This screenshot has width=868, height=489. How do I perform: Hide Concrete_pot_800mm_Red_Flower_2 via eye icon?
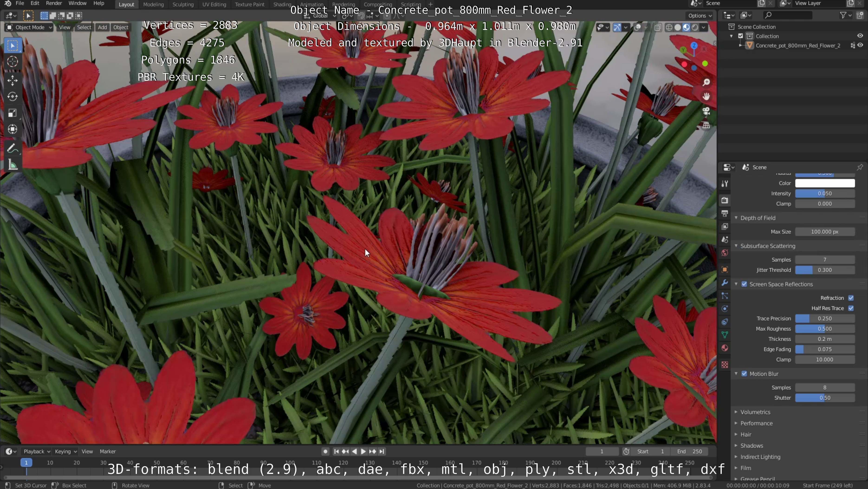860,45
